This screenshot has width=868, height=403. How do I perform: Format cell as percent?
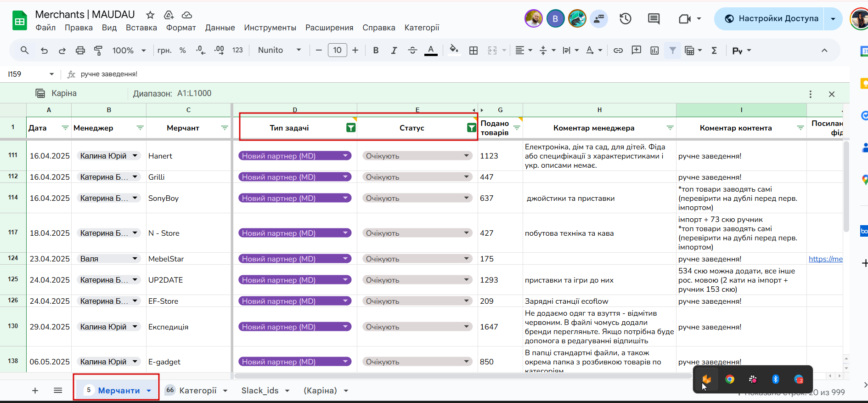[183, 51]
